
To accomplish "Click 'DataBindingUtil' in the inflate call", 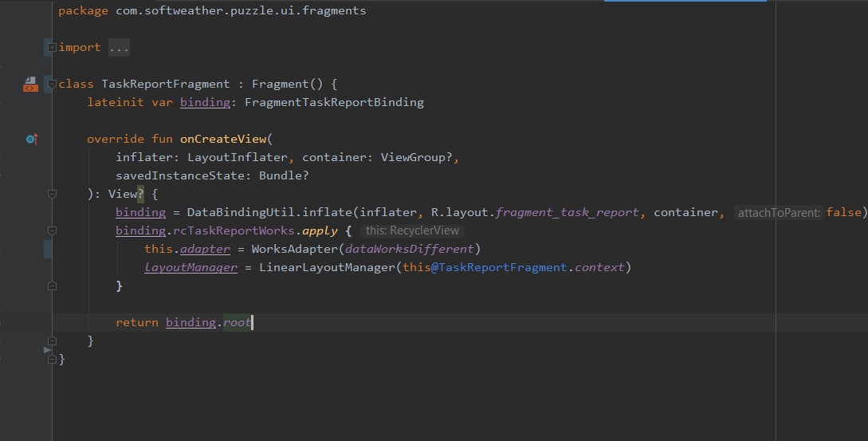I will click(x=241, y=212).
